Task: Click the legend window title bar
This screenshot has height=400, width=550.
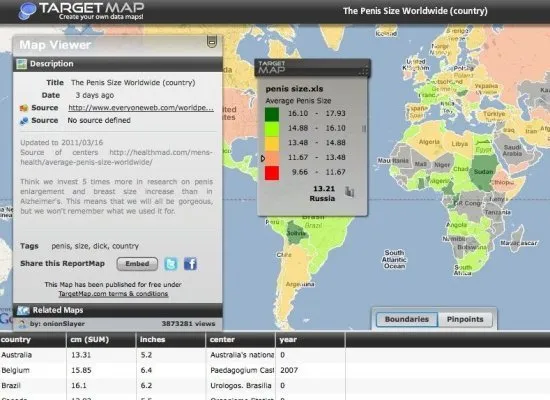Action: [312, 67]
